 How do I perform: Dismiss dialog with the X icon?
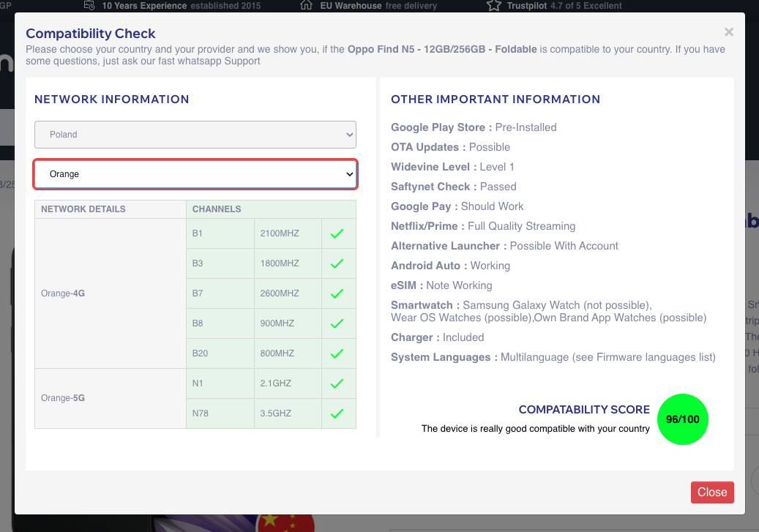click(x=728, y=32)
